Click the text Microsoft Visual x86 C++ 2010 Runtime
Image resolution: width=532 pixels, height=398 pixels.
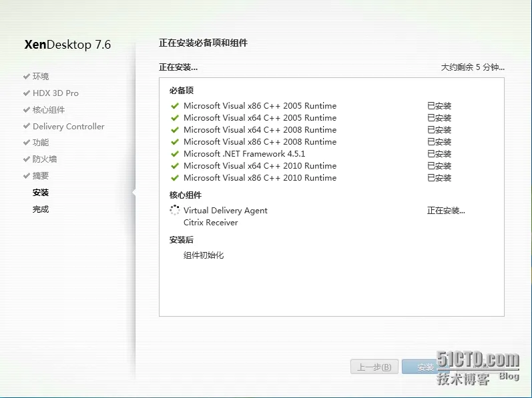coord(260,178)
